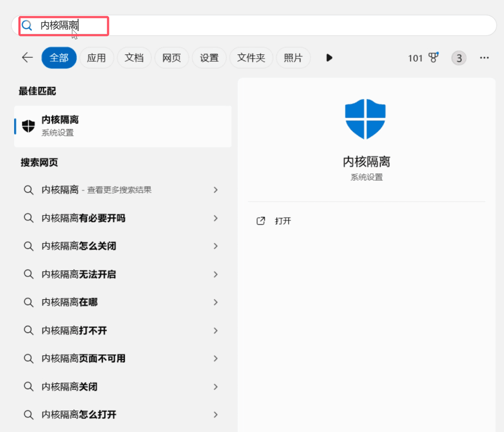The width and height of the screenshot is (504, 432).
Task: Expand chevron for 内核隔离无法开启
Action: (x=216, y=274)
